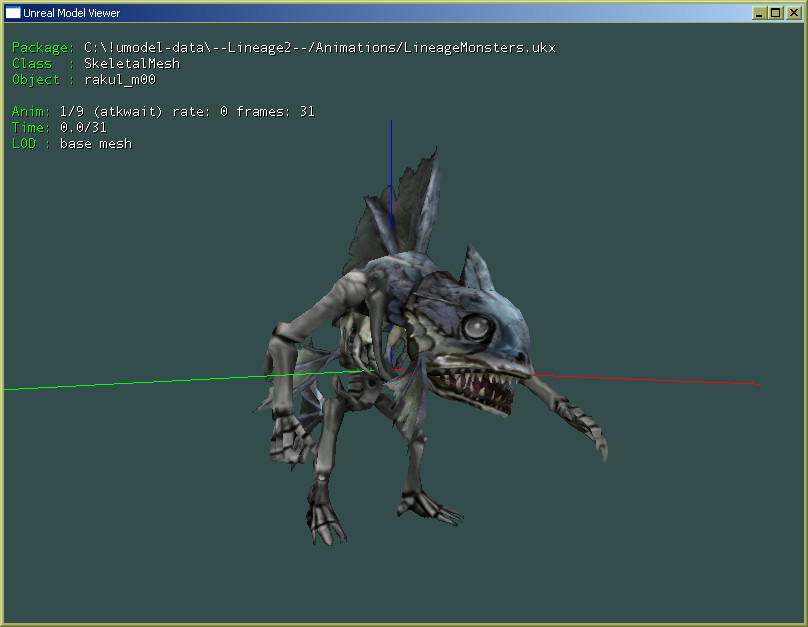Close the Unreal Model Viewer window

[794, 13]
